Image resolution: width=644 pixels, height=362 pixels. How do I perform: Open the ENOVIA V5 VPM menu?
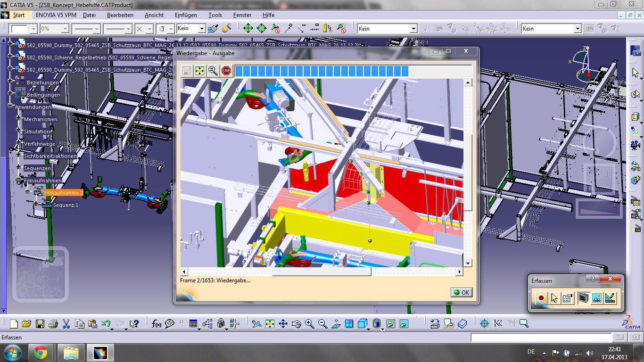point(56,15)
